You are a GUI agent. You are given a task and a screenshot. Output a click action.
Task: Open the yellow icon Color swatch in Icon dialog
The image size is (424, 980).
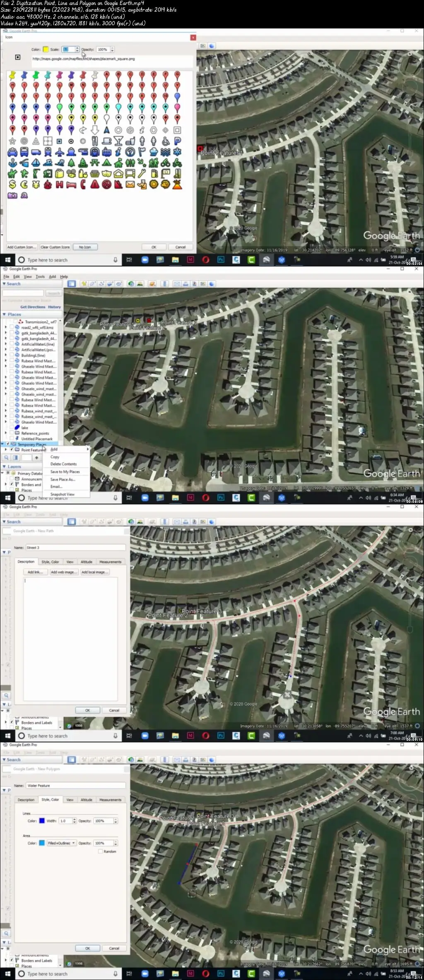click(x=46, y=49)
